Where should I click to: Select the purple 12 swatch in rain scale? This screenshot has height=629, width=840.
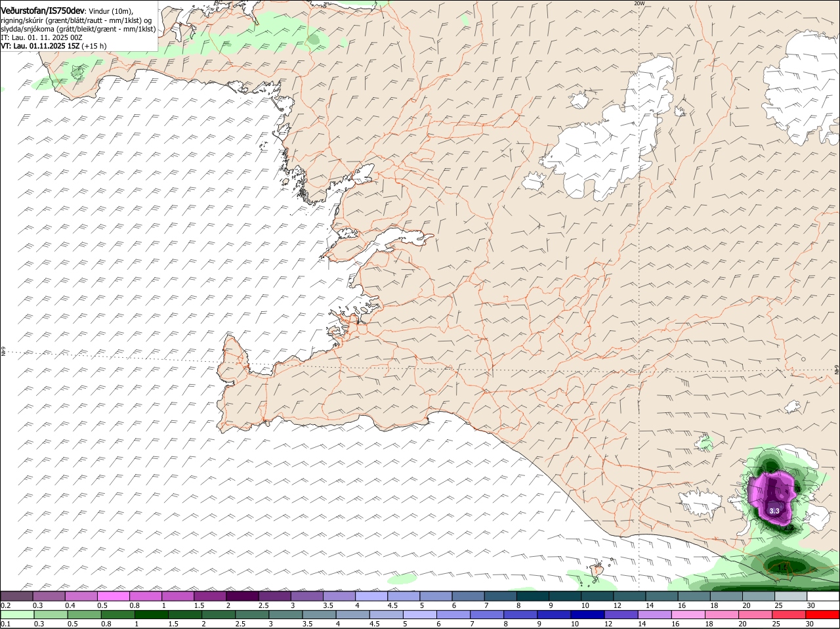[x=621, y=615]
